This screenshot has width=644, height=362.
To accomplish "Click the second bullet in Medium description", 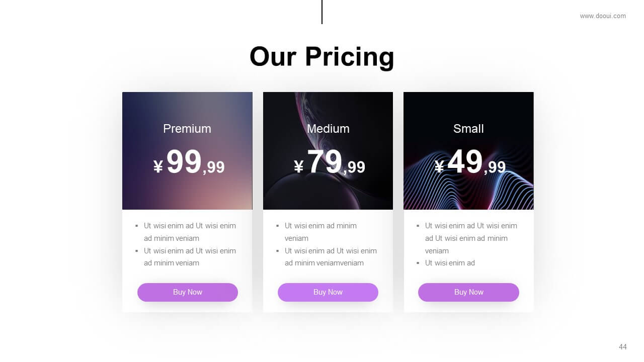I will pos(331,257).
